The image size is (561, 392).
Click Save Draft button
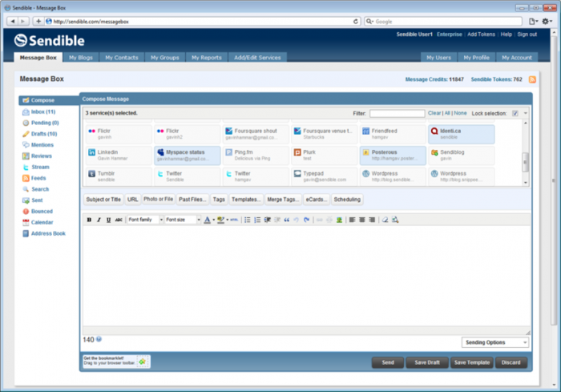pos(427,362)
